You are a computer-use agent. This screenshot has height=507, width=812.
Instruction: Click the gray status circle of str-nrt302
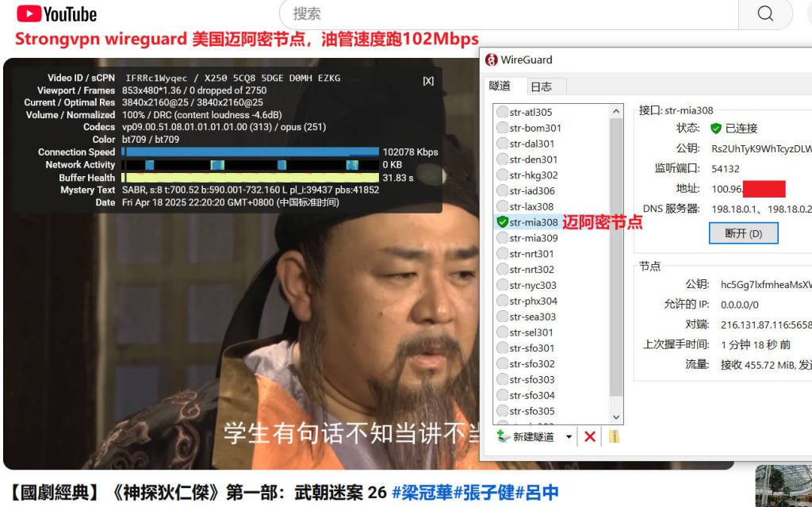(x=502, y=269)
